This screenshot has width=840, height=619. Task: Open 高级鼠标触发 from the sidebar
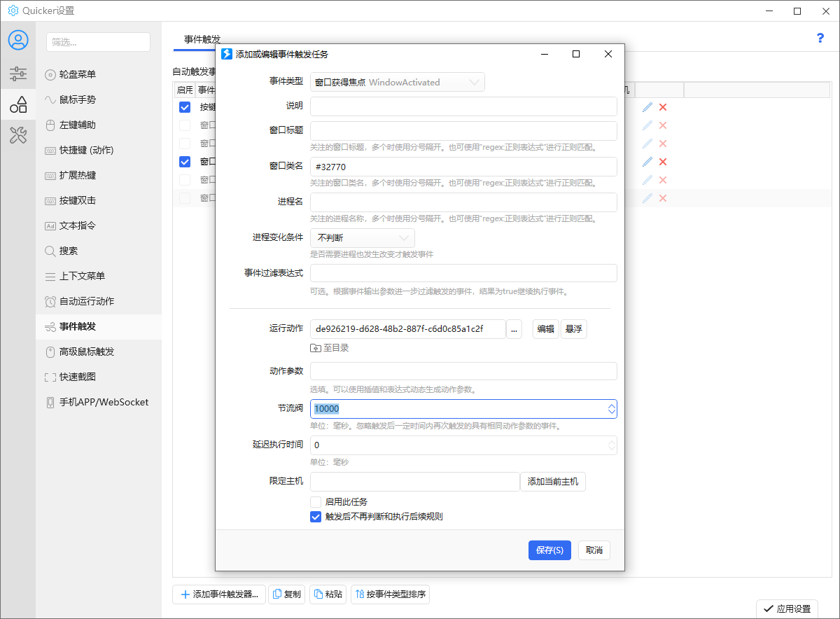point(86,352)
